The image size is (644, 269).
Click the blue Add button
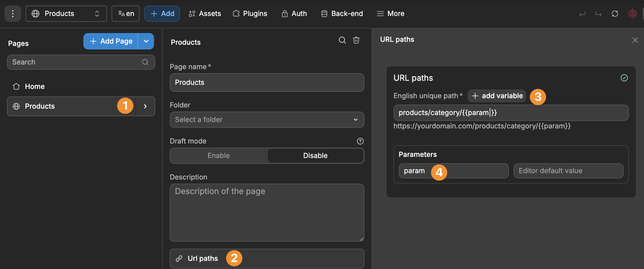(x=162, y=13)
